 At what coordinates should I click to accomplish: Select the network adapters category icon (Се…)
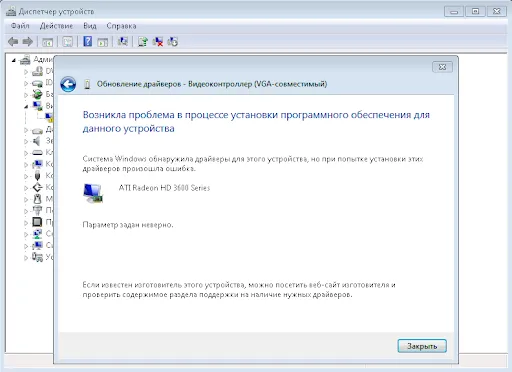pyautogui.click(x=37, y=234)
